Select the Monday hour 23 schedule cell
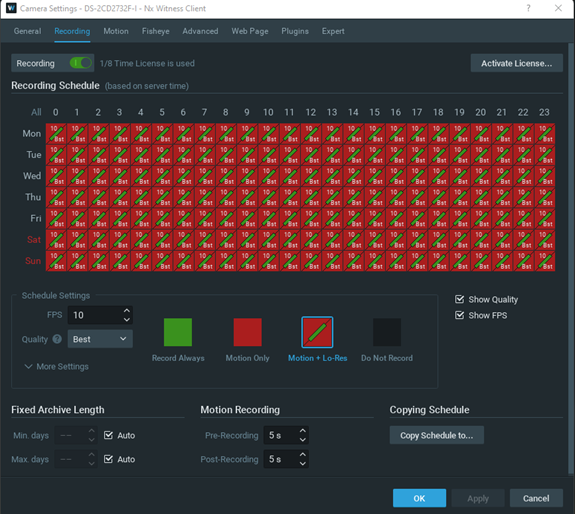The image size is (575, 514). coord(545,134)
